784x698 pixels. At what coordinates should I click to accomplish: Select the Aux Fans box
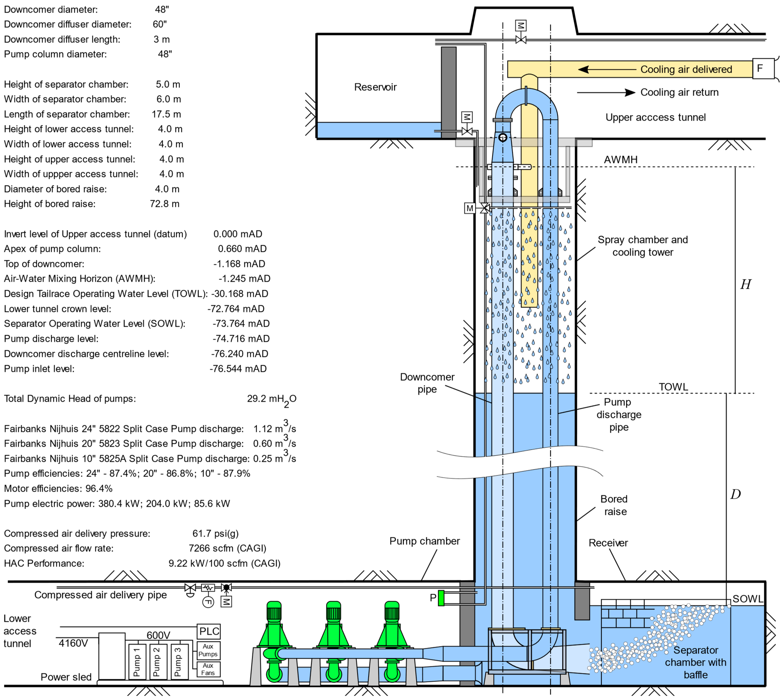[x=208, y=670]
